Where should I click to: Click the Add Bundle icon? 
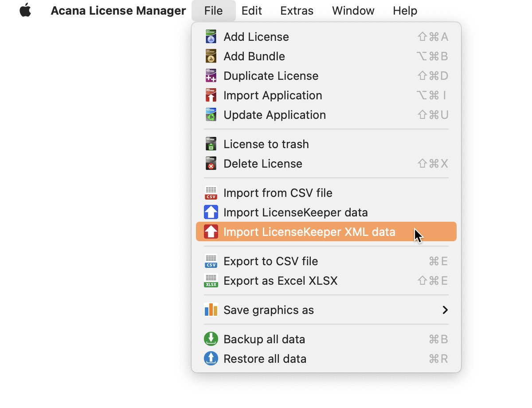[211, 56]
